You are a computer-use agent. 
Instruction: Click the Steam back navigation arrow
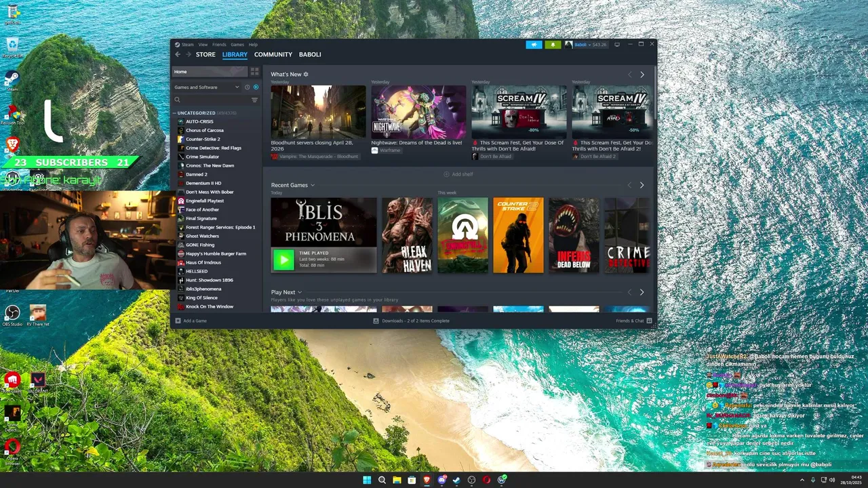[178, 54]
